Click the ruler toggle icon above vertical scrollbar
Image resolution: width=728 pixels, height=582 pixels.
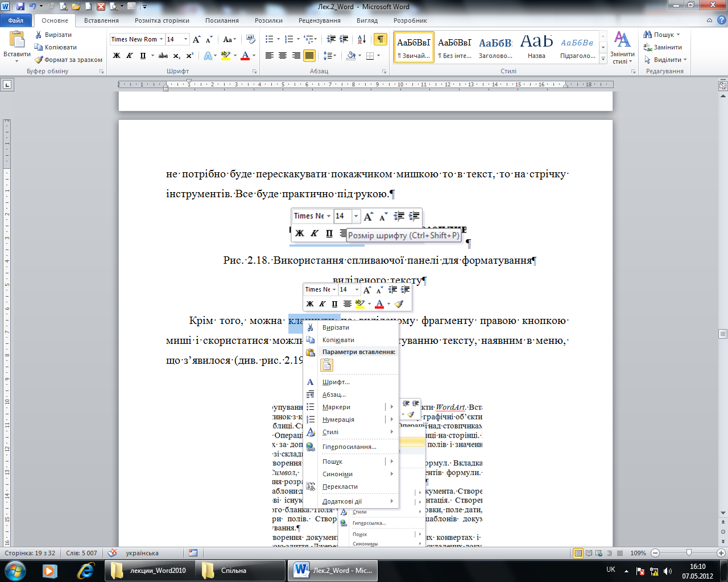722,86
